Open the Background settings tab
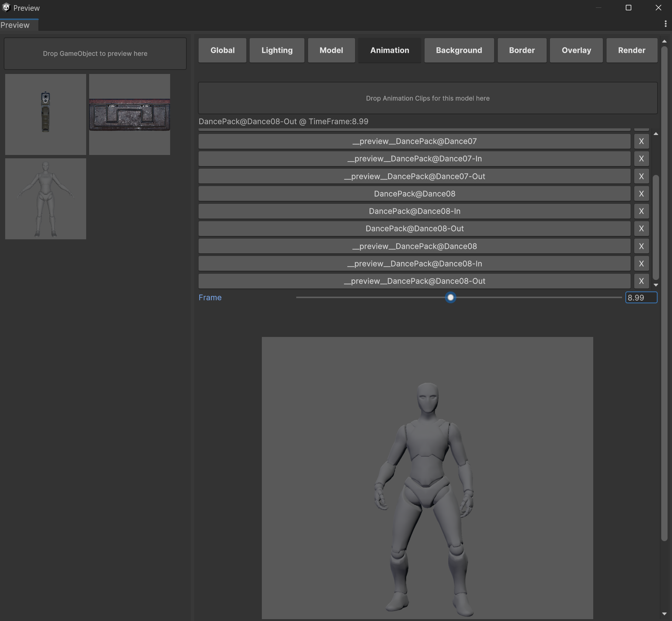This screenshot has height=621, width=672. [459, 50]
